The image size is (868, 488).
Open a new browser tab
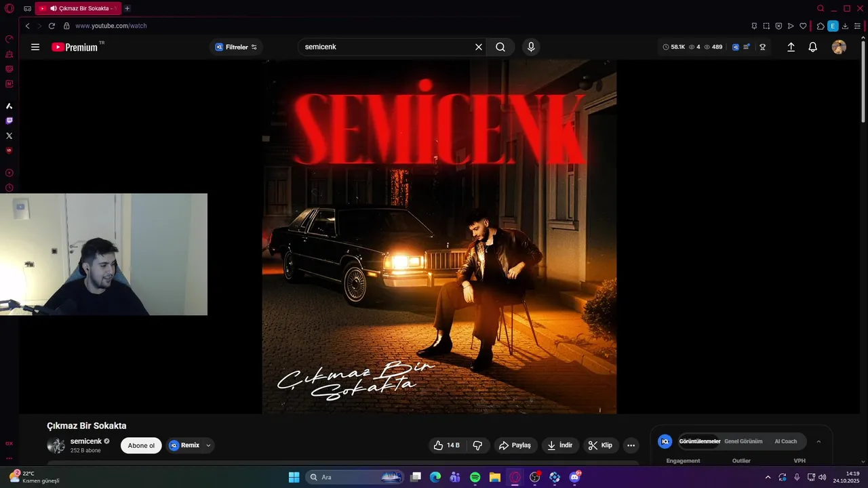(x=127, y=8)
